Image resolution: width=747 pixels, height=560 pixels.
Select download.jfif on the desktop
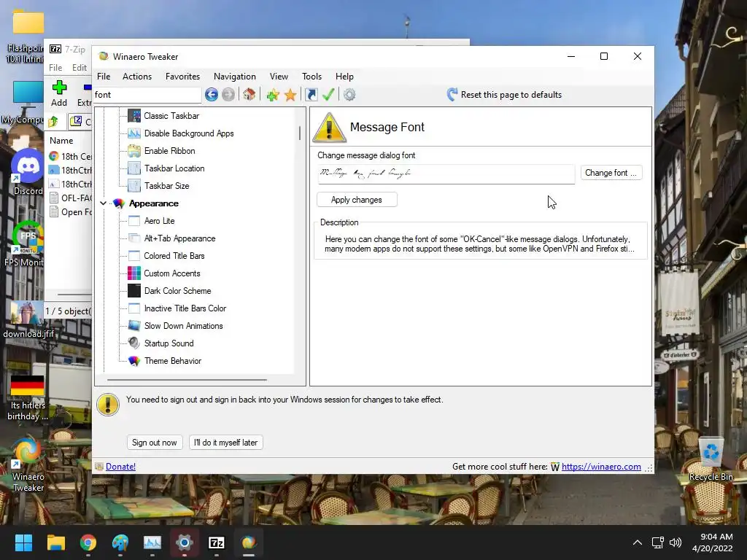28,320
